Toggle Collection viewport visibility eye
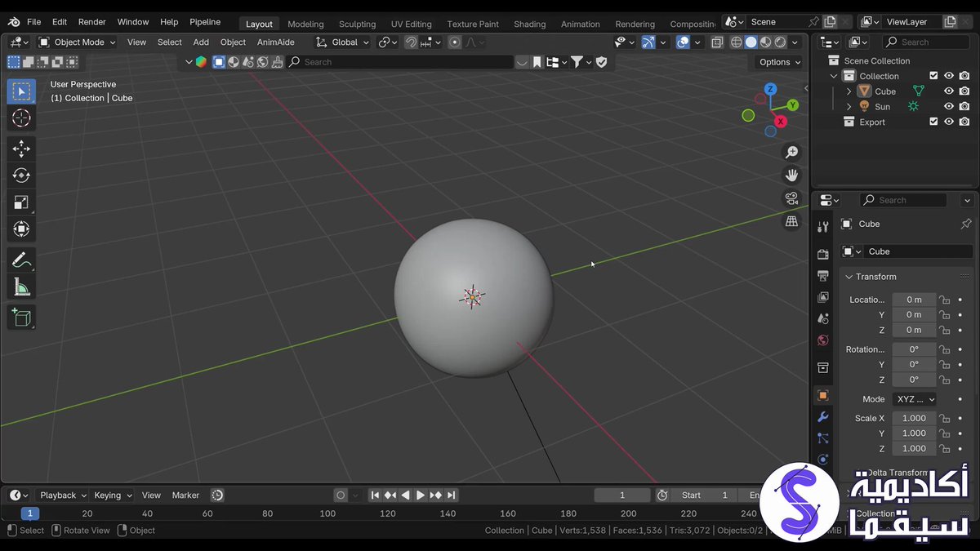 click(x=949, y=76)
